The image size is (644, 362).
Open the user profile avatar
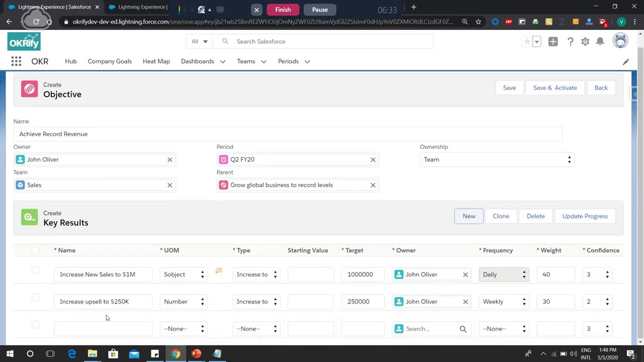pyautogui.click(x=620, y=41)
